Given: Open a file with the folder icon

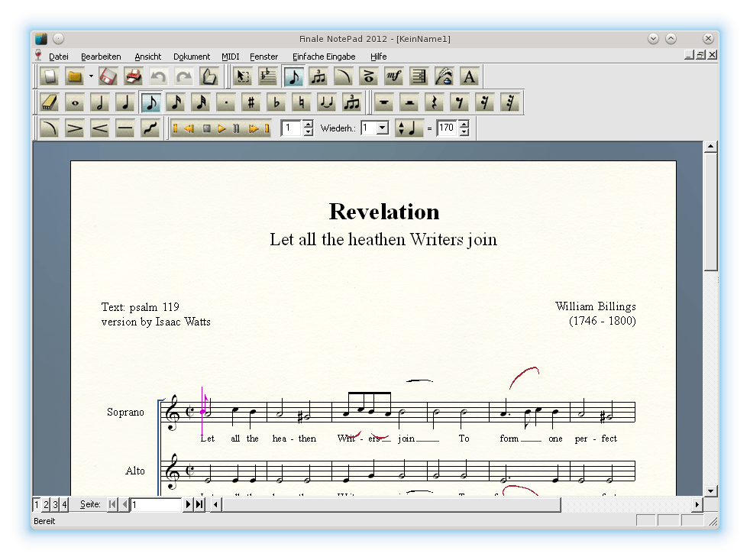Looking at the screenshot, I should pyautogui.click(x=75, y=76).
